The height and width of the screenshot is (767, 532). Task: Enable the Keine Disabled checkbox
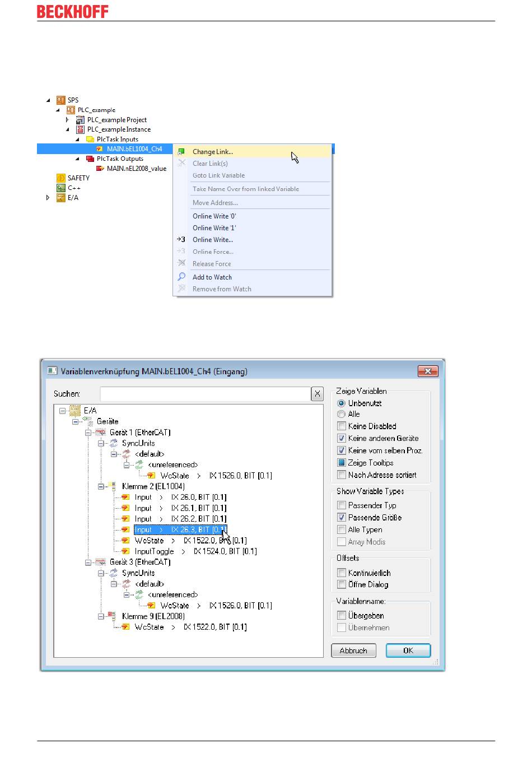pos(342,426)
